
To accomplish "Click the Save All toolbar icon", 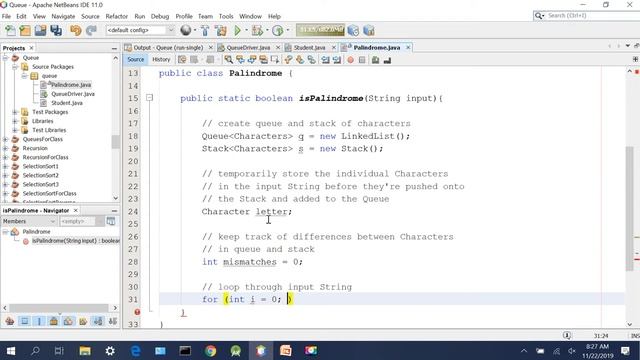I will pos(56,31).
